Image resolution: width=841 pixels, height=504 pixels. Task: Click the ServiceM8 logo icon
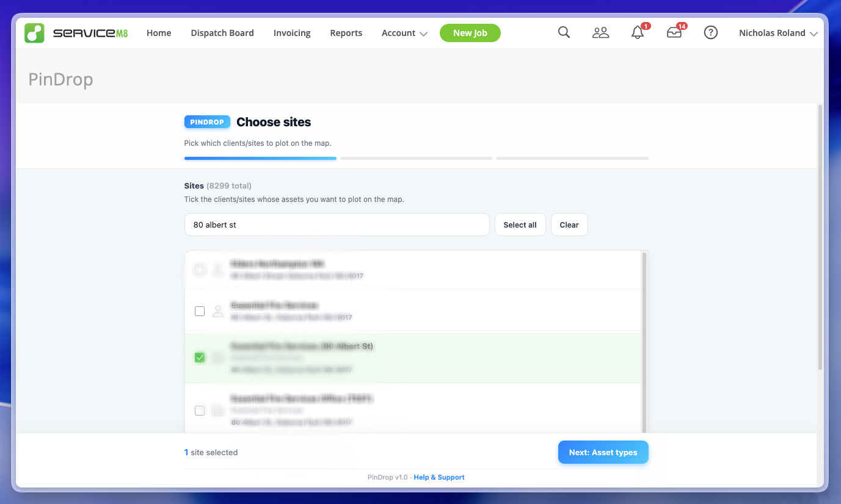coord(34,33)
